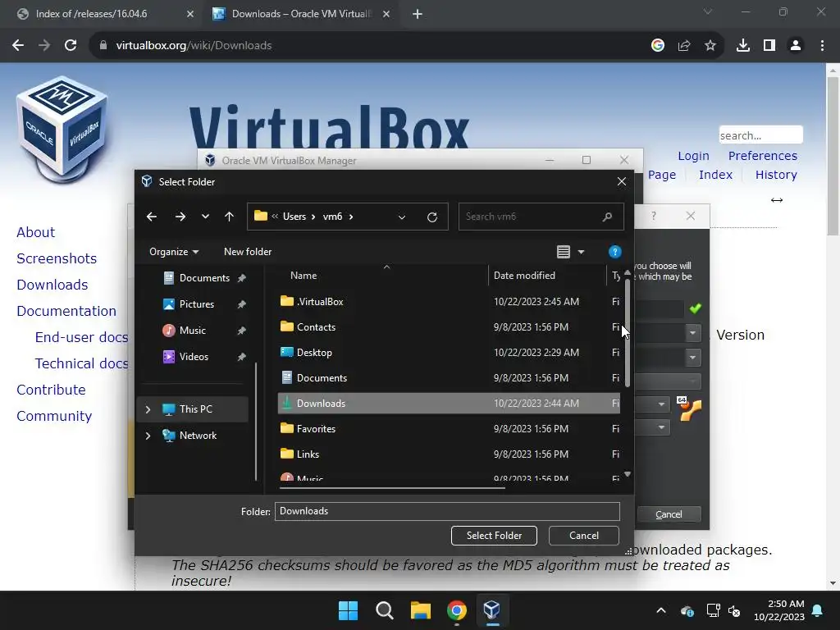The width and height of the screenshot is (840, 630).
Task: Open taskbar search icon
Action: pos(384,610)
